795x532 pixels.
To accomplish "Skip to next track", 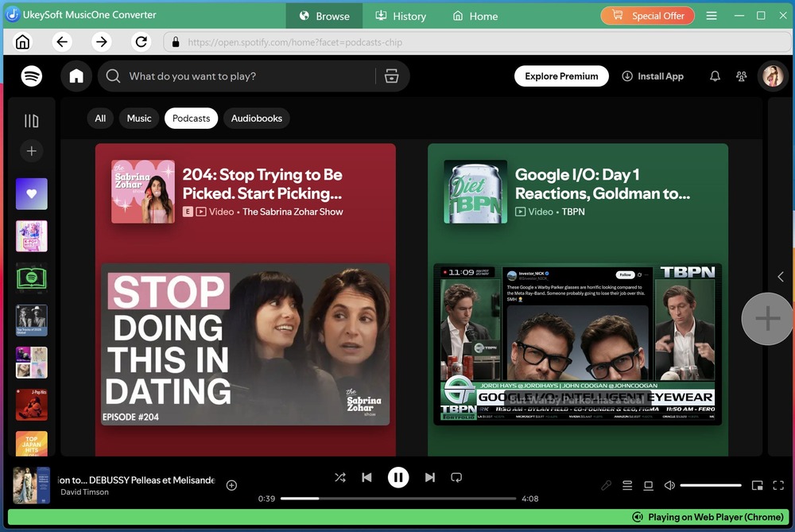I will coord(430,477).
